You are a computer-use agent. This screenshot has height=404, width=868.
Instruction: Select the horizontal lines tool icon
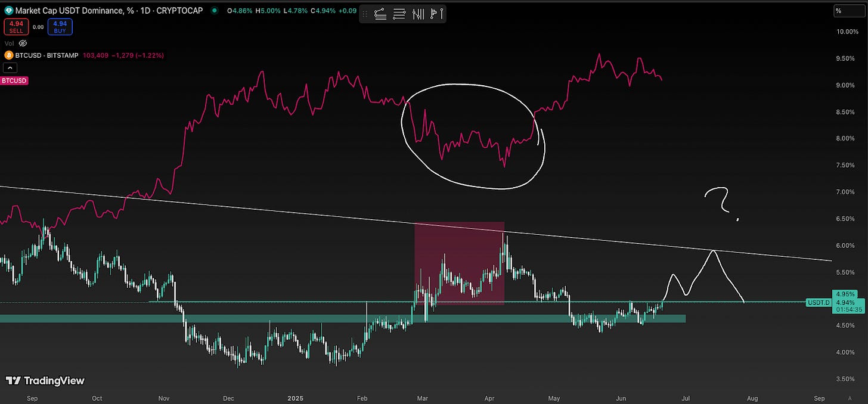tap(400, 14)
